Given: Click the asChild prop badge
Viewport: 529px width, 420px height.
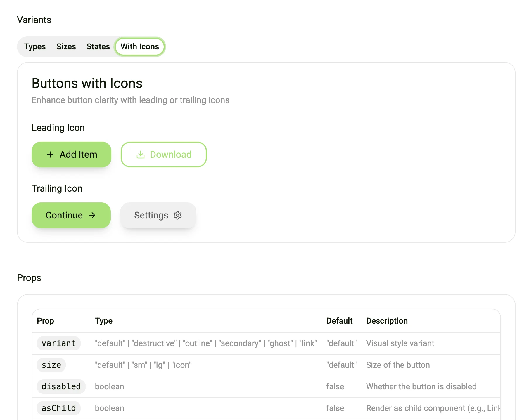Looking at the screenshot, I should [59, 408].
